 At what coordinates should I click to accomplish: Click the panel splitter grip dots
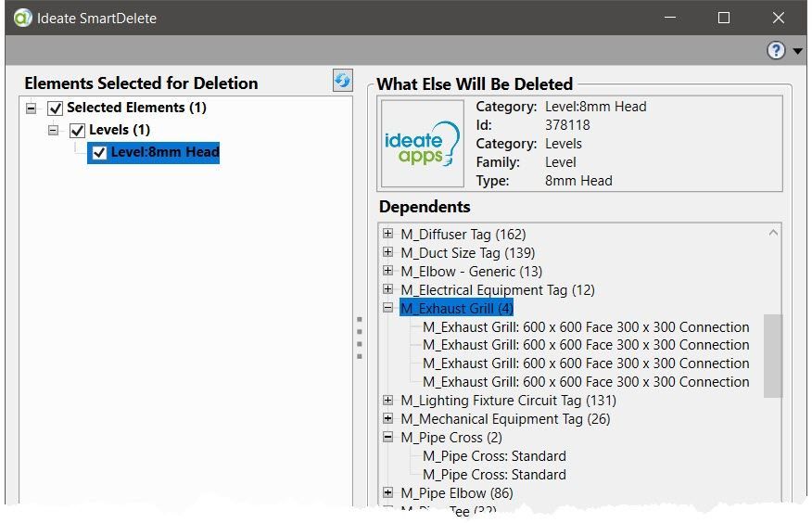click(x=360, y=338)
